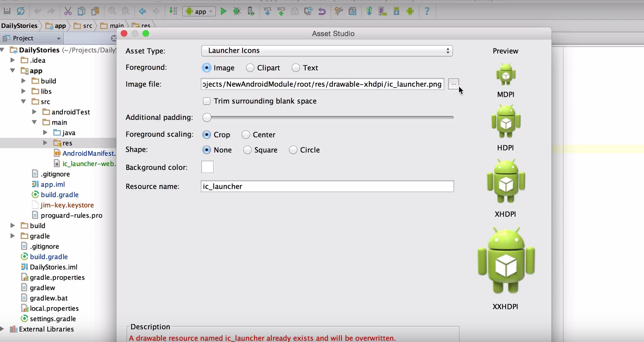Image resolution: width=644 pixels, height=342 pixels.
Task: Click src breadcrumb in navigation bar
Action: coord(83,26)
